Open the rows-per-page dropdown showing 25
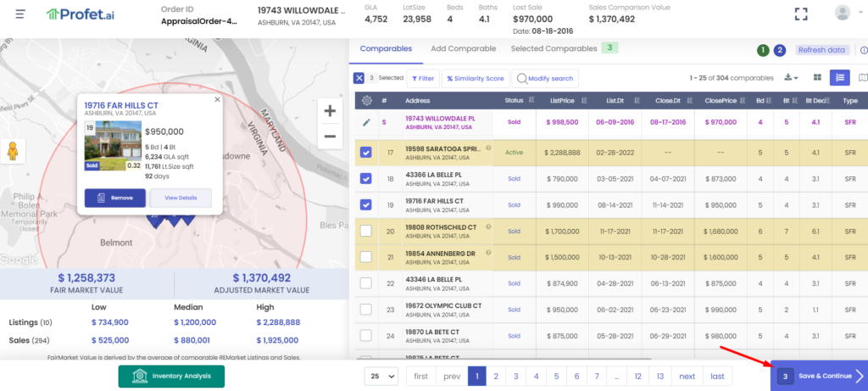868x391 pixels. [381, 376]
